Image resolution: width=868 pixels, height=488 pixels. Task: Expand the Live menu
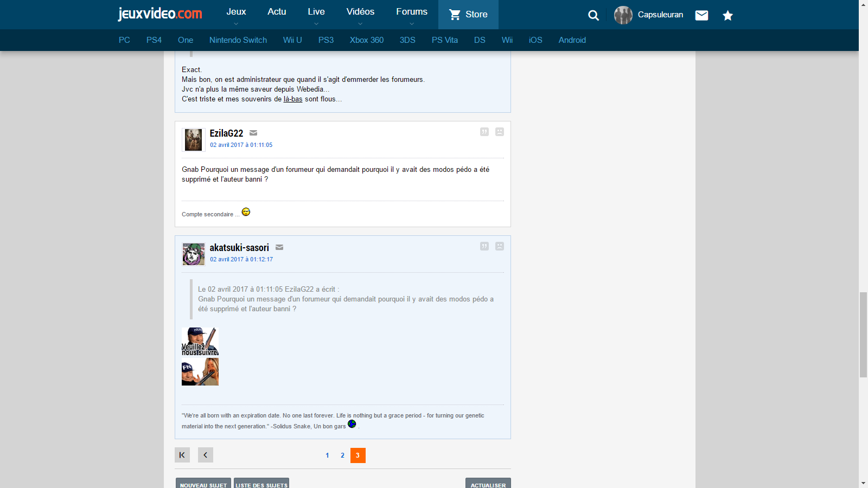[316, 15]
